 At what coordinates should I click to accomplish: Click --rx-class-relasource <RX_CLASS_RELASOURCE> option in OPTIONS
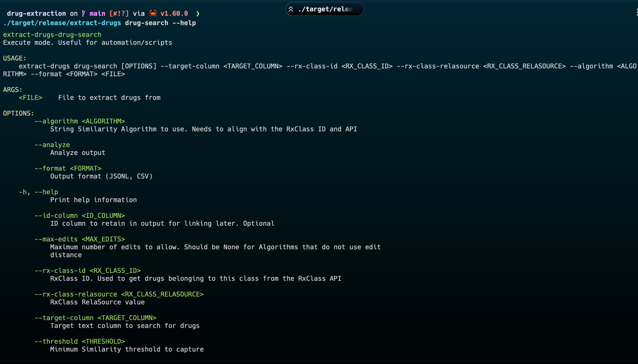[119, 294]
